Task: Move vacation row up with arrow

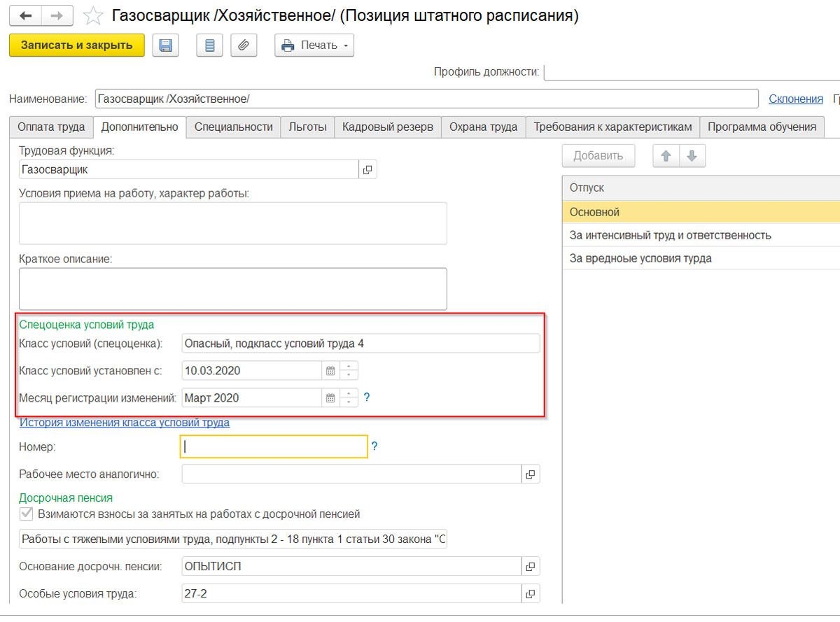Action: pyautogui.click(x=666, y=156)
